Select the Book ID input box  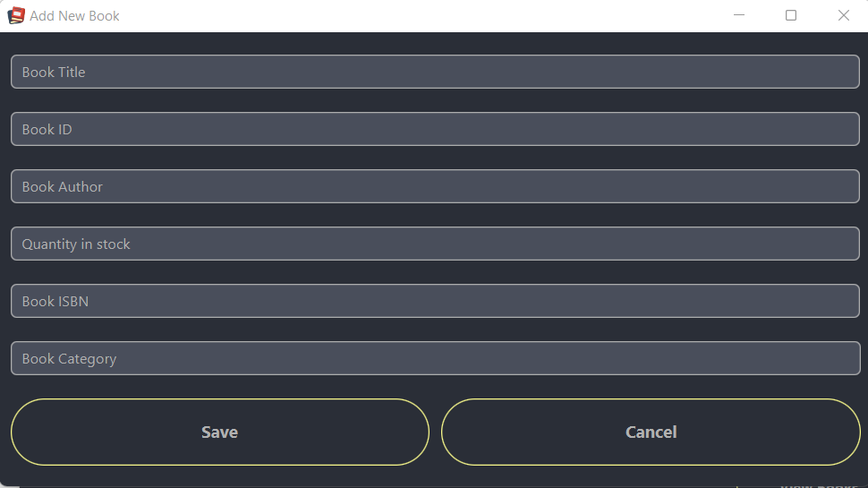pos(435,129)
